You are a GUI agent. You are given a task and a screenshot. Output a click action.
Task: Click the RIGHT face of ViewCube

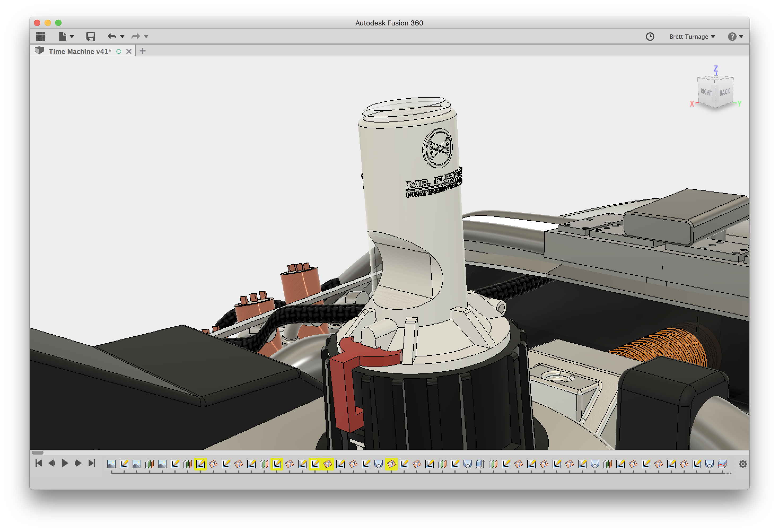click(706, 92)
